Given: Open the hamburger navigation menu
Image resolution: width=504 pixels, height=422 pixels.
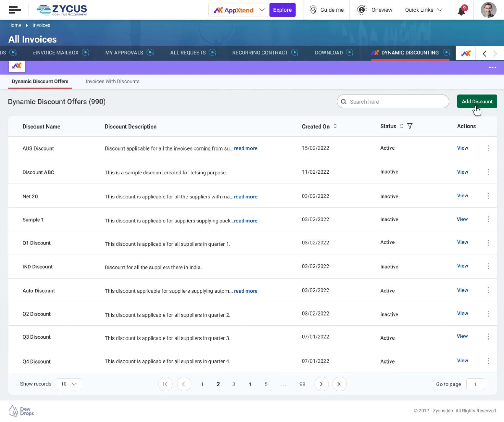Looking at the screenshot, I should coord(15,10).
